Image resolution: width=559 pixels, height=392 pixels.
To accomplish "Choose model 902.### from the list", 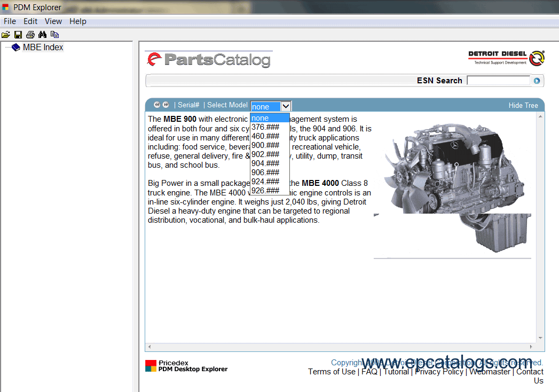I will [270, 154].
